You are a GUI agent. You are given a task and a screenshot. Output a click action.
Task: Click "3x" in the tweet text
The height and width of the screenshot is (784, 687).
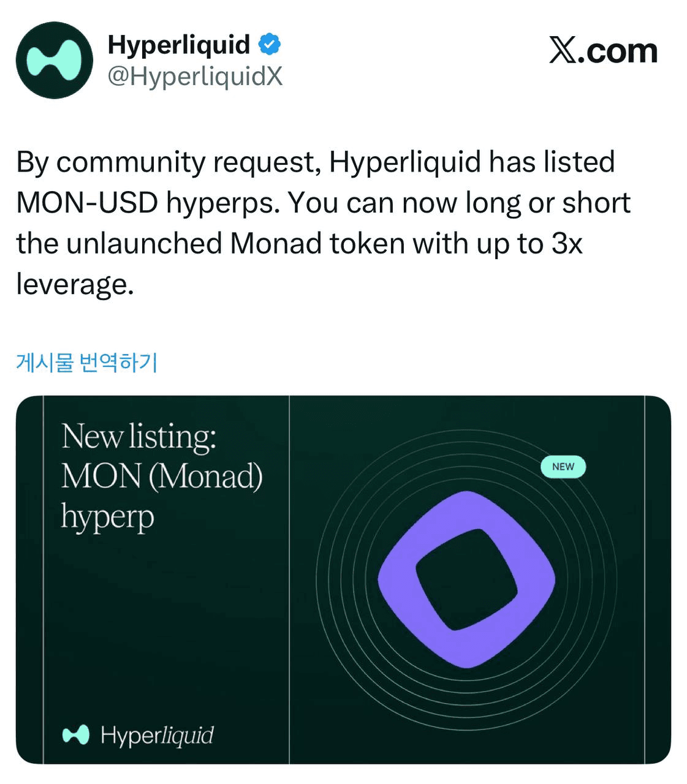click(566, 243)
